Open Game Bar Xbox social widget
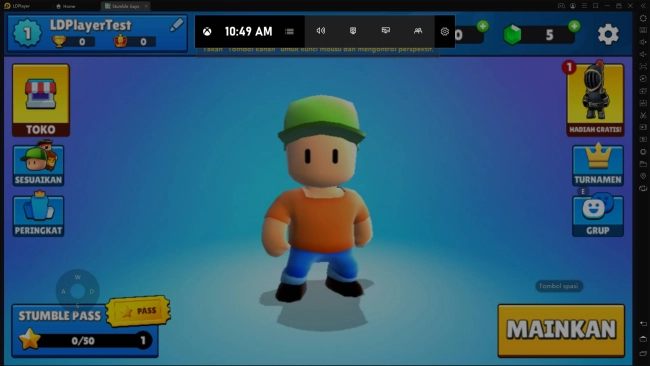The image size is (650, 366). point(418,31)
